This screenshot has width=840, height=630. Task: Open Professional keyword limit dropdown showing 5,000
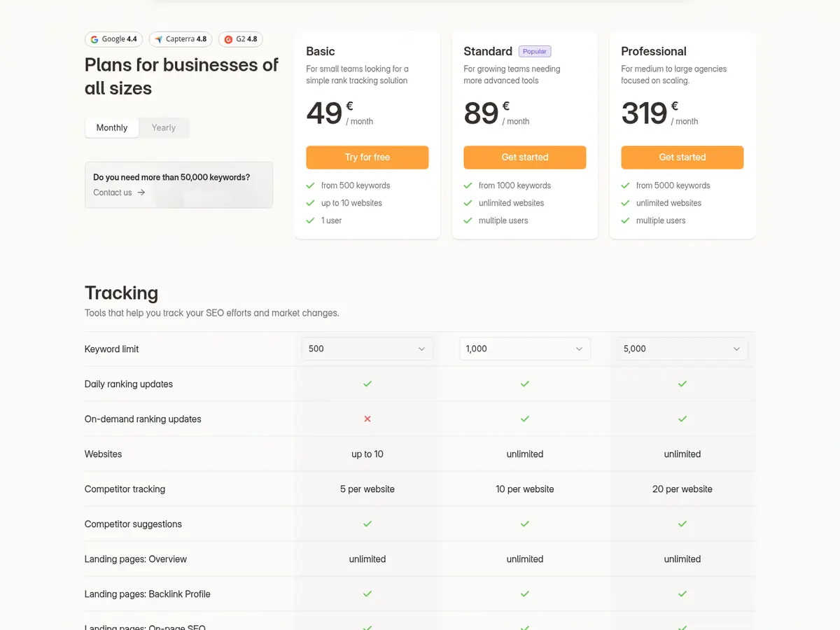[682, 349]
